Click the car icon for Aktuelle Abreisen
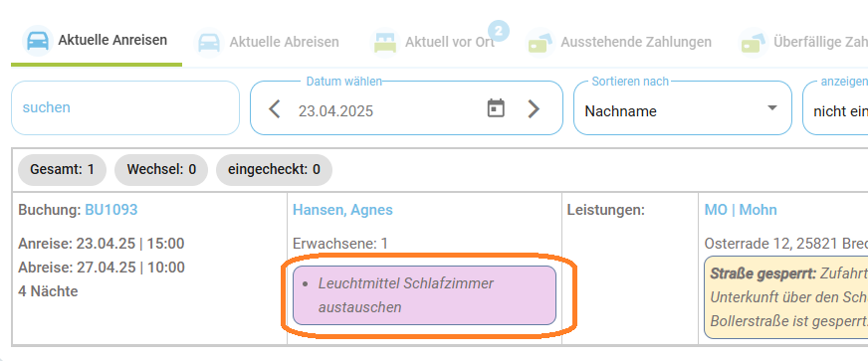The height and width of the screenshot is (361, 868). coord(209,43)
